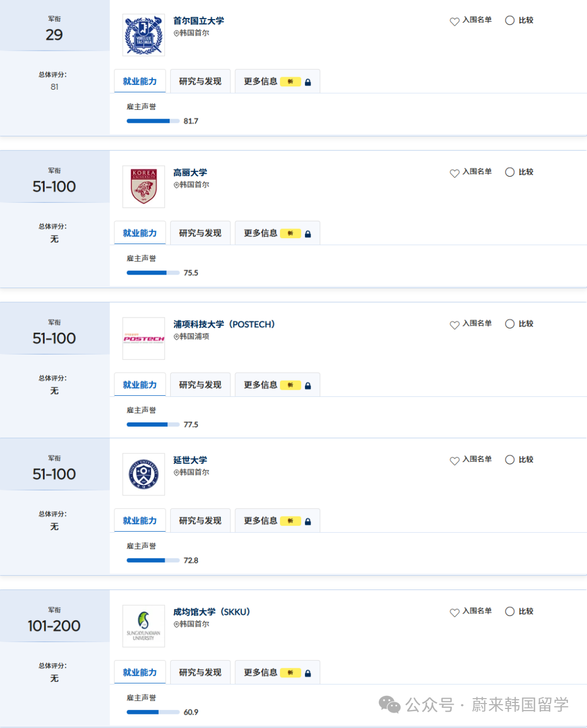Viewport: 587px width, 728px height.
Task: Select compare radio for Seoul National University
Action: (x=510, y=21)
